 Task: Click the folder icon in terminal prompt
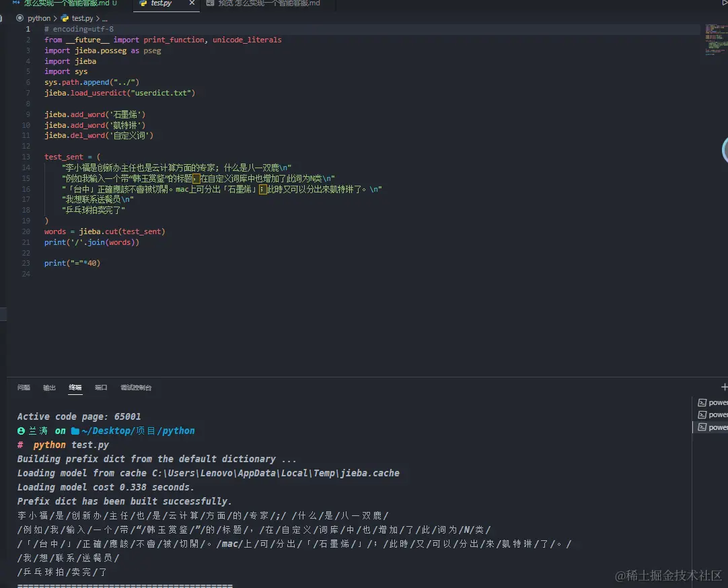[x=75, y=431]
